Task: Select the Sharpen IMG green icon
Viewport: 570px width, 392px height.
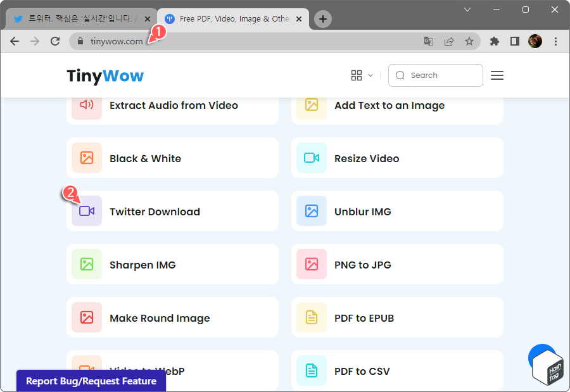Action: pos(86,264)
